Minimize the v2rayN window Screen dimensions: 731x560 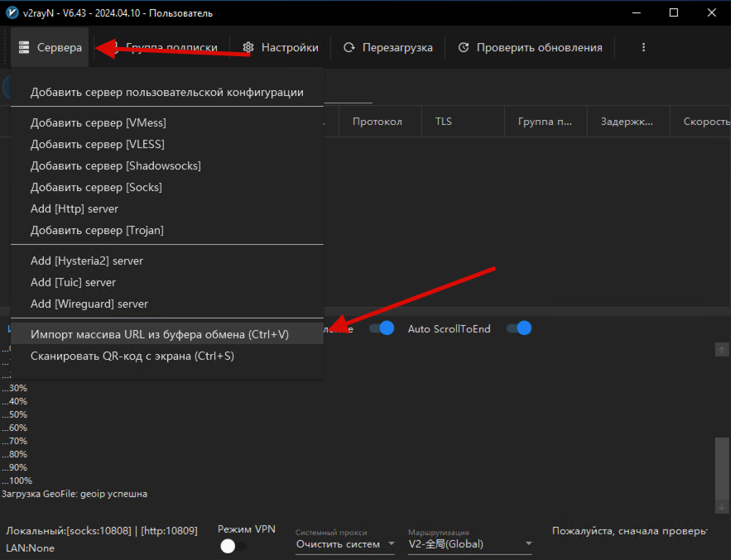coord(637,13)
